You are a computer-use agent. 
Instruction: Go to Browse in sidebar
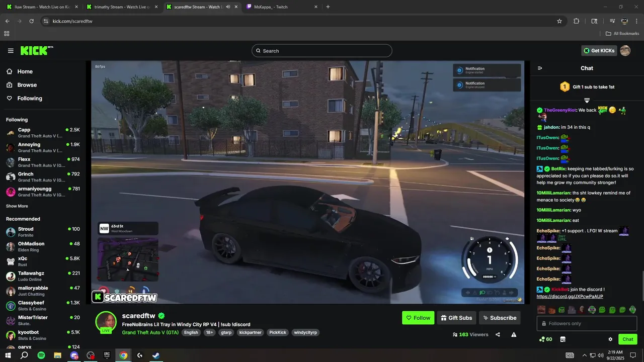[x=27, y=85]
